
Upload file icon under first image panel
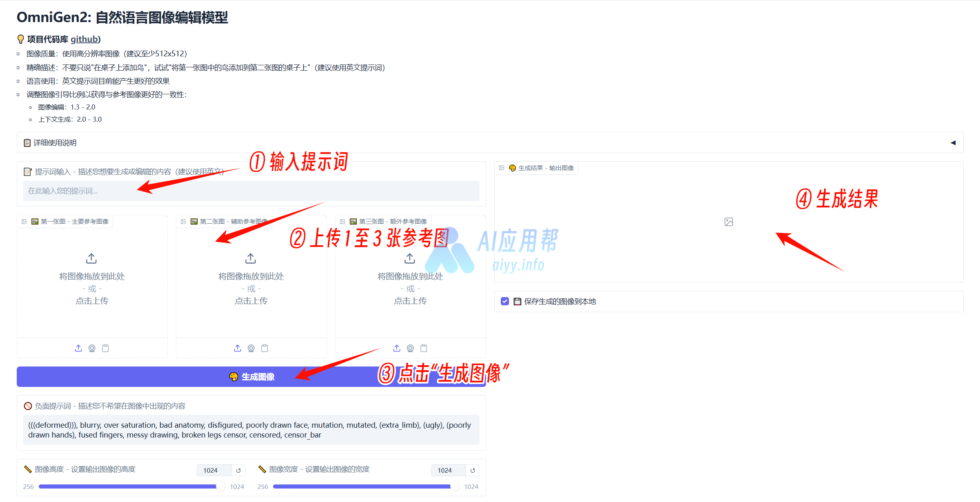point(78,348)
